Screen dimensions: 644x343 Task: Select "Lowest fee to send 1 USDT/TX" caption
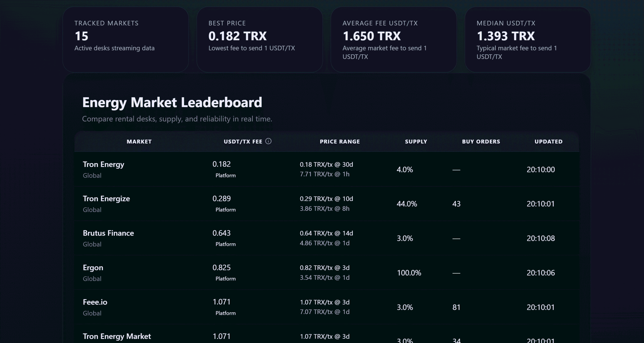[x=252, y=48]
